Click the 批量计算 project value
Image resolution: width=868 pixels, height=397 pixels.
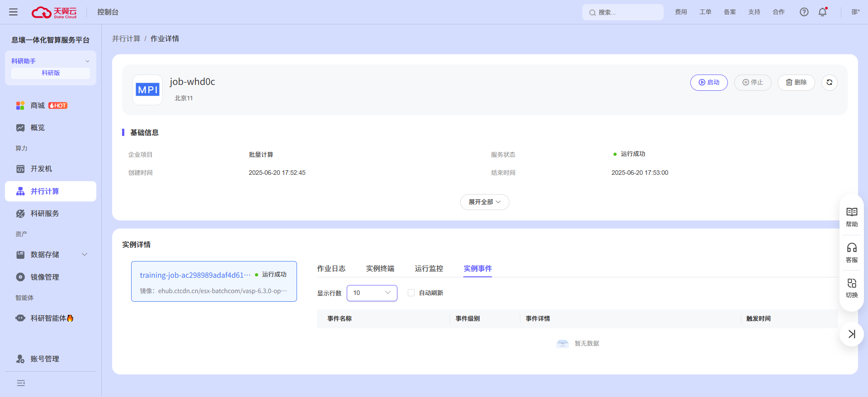coord(261,155)
